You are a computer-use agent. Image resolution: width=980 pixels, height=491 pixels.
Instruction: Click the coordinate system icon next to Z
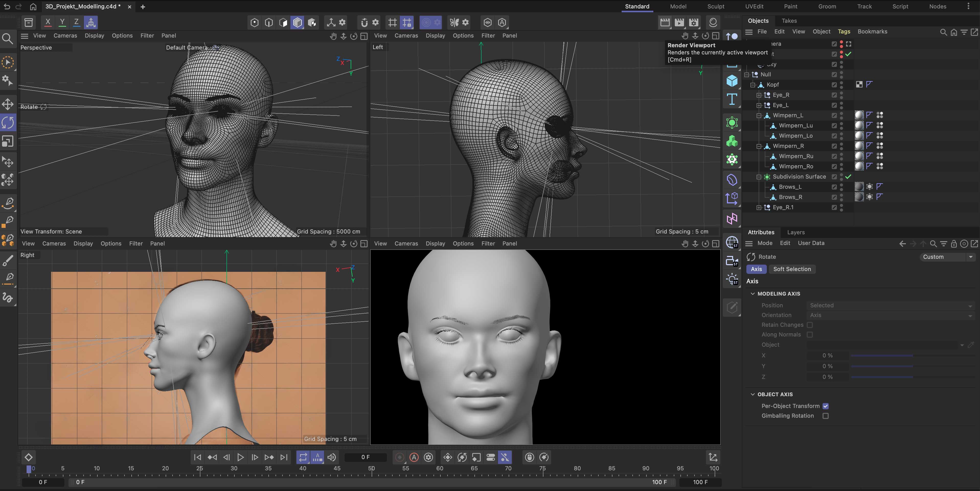91,22
